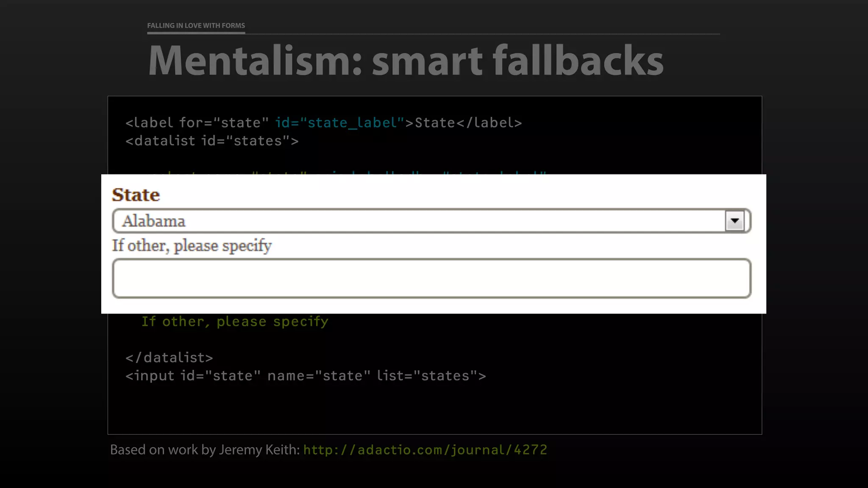The height and width of the screenshot is (488, 868).
Task: Focus the 'If other, please specify' input
Action: point(431,278)
